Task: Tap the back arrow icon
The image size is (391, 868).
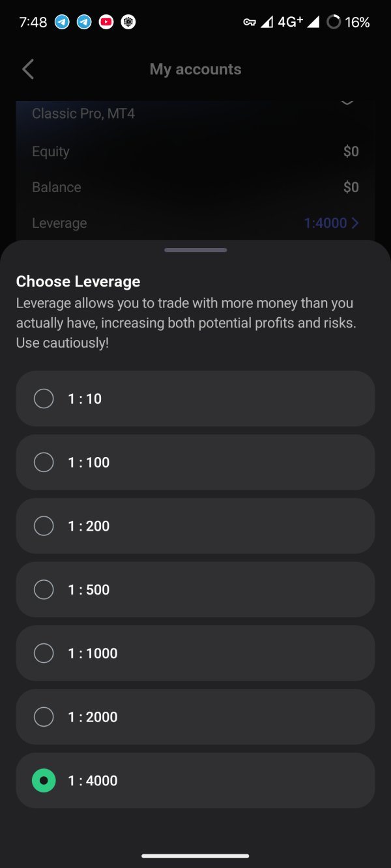Action: (27, 69)
